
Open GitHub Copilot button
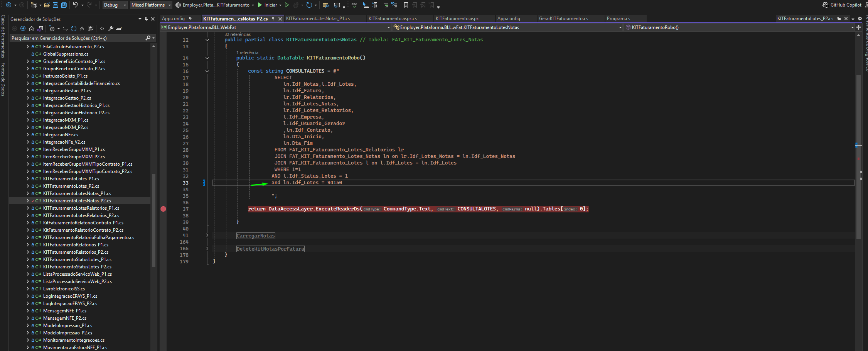[x=842, y=5]
